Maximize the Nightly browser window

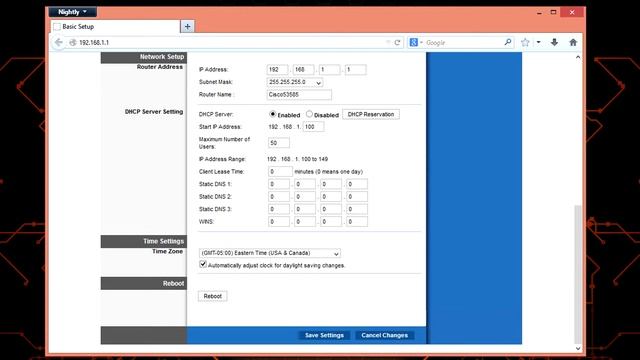tap(553, 13)
